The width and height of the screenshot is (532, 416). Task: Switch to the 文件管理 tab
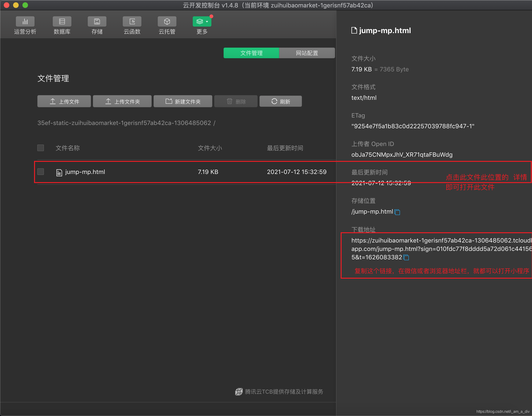coord(251,53)
